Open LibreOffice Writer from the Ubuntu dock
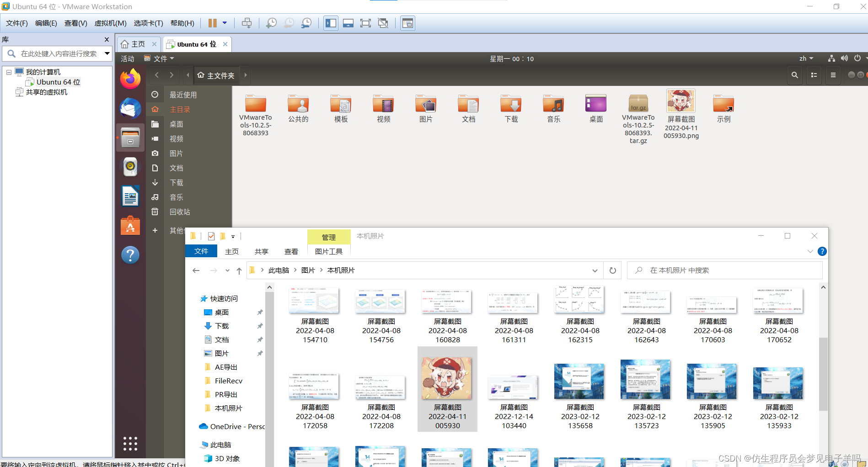Image resolution: width=868 pixels, height=467 pixels. click(130, 196)
